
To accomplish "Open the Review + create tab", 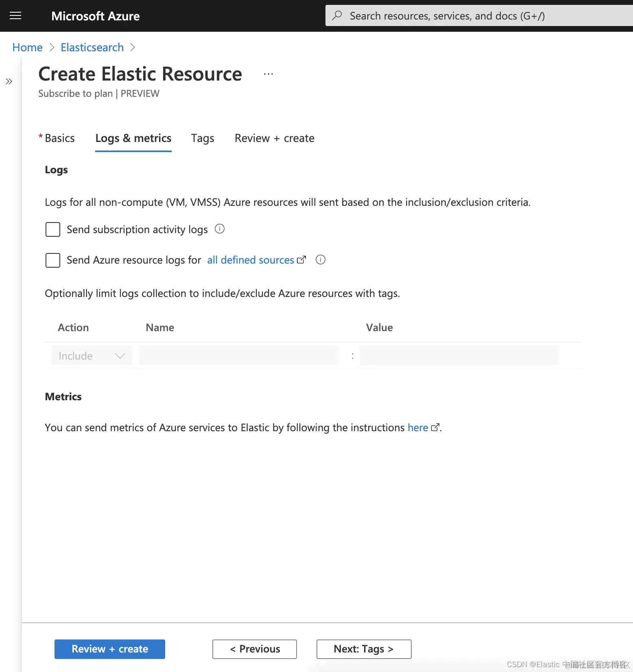I will (275, 138).
